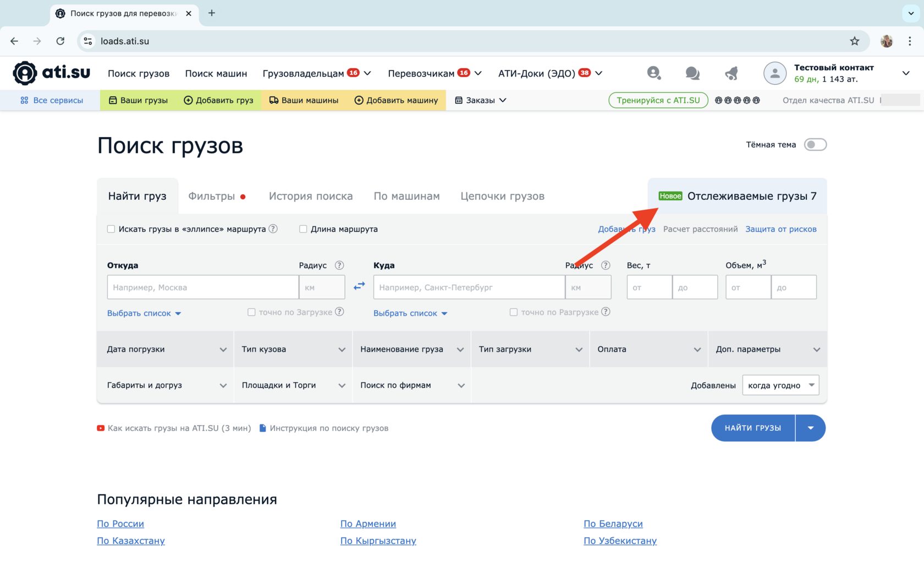Bookmark this page with star icon
The image size is (924, 578).
[854, 41]
